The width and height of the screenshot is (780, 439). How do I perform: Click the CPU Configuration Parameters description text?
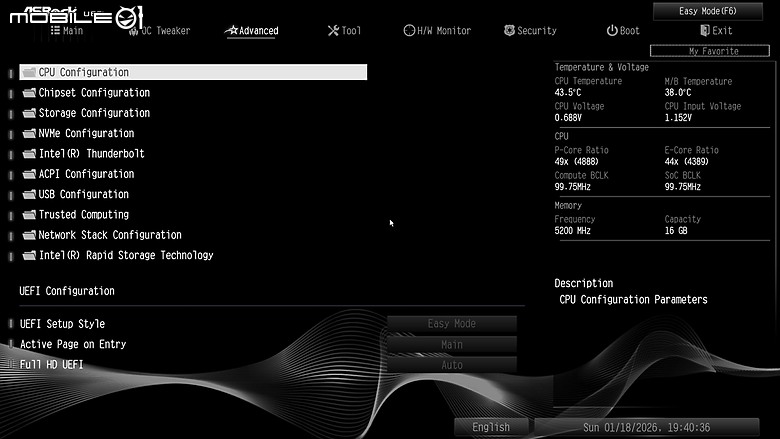tap(633, 299)
